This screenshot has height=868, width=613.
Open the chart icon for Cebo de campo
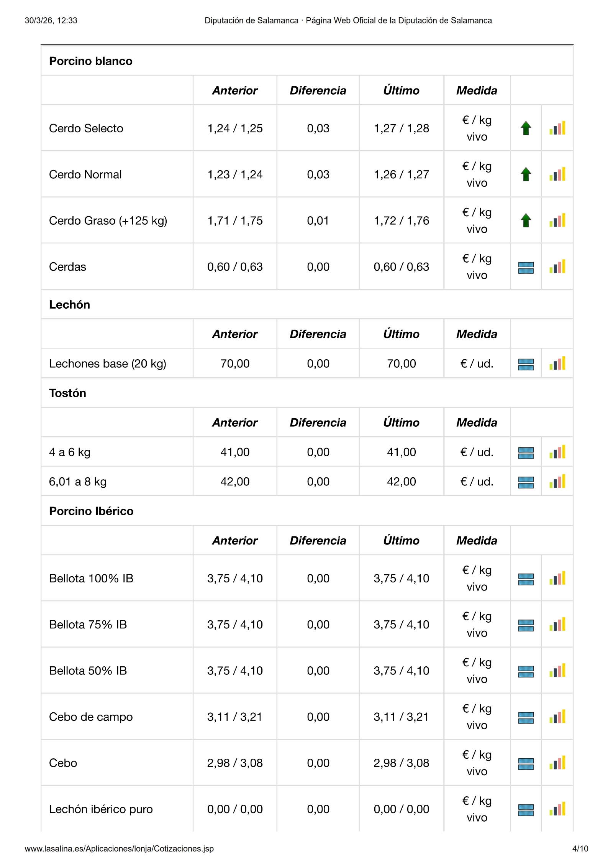557,717
